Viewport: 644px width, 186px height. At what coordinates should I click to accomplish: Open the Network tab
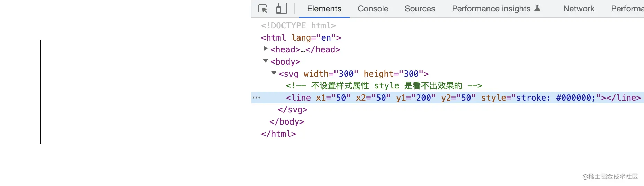[x=579, y=9]
